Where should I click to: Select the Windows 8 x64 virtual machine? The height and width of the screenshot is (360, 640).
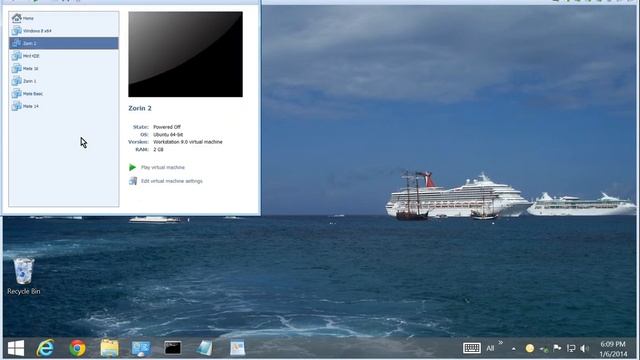pos(64,31)
